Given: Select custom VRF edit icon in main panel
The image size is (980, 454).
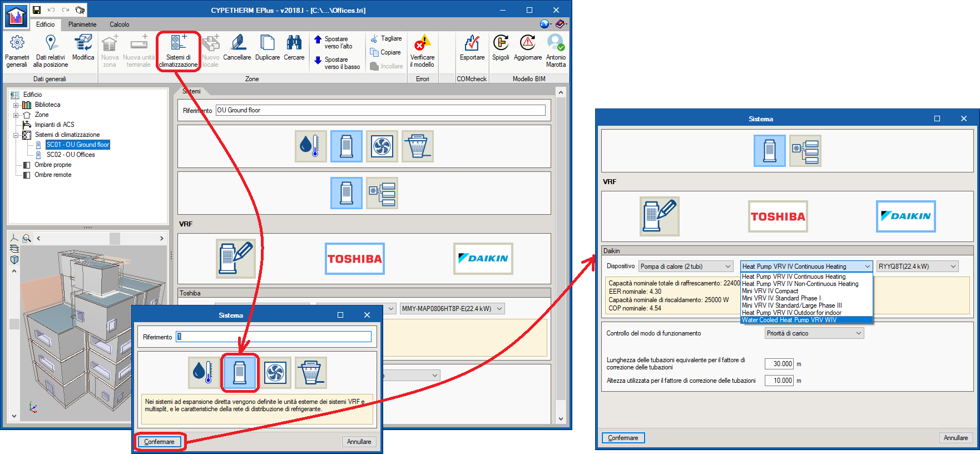Looking at the screenshot, I should tap(236, 259).
